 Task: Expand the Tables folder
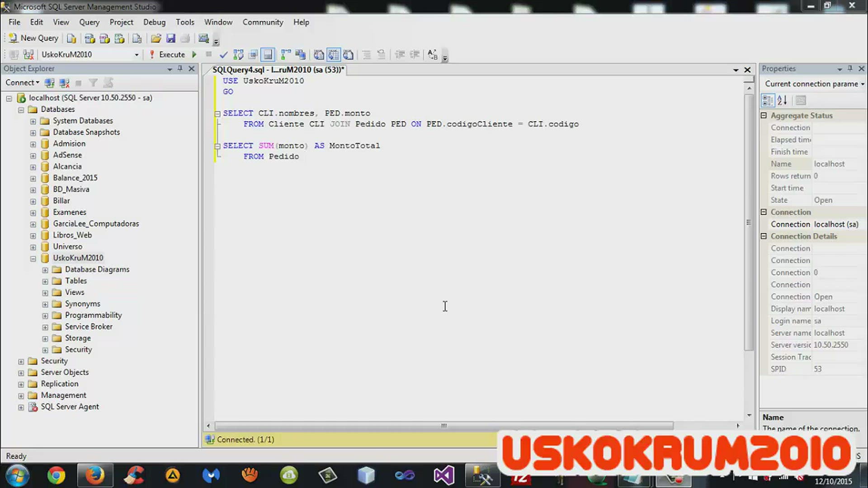click(x=45, y=282)
